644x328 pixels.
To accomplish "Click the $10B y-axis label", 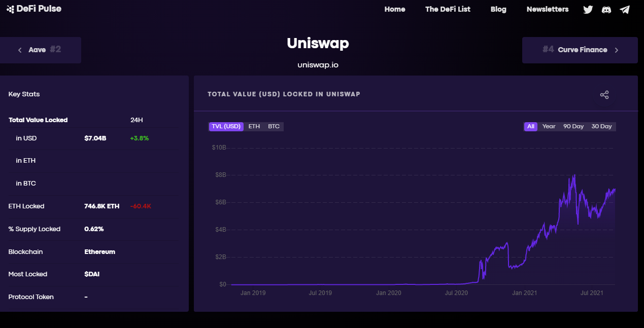I will 219,148.
